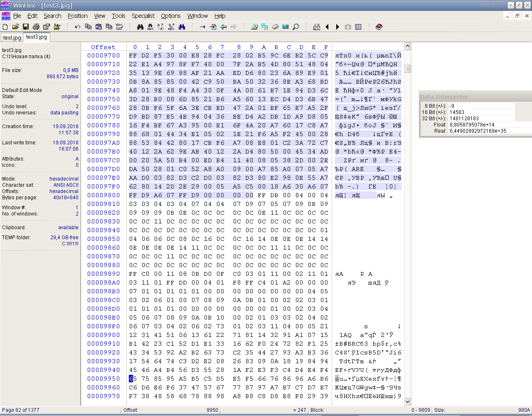The width and height of the screenshot is (532, 416).
Task: Click the Write Clipboard paste icon
Action: point(99,27)
